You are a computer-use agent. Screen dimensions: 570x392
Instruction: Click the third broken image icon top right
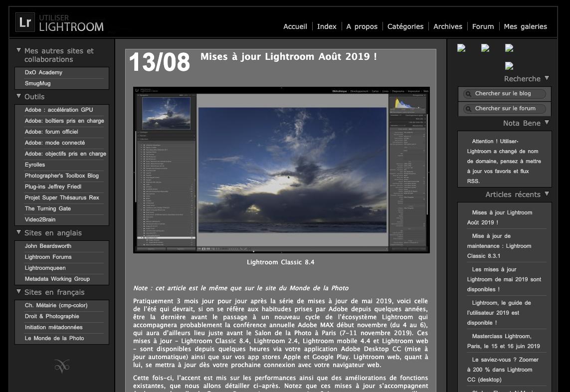click(509, 48)
